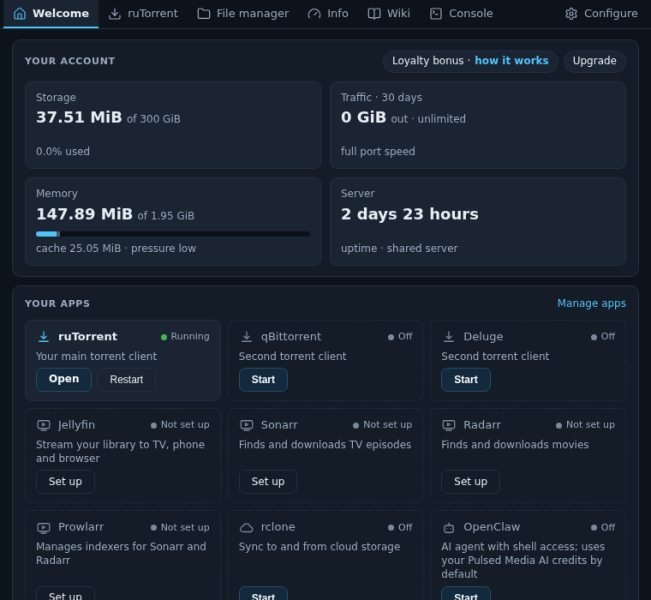Open the File manager tab
The image size is (651, 600).
(x=243, y=14)
